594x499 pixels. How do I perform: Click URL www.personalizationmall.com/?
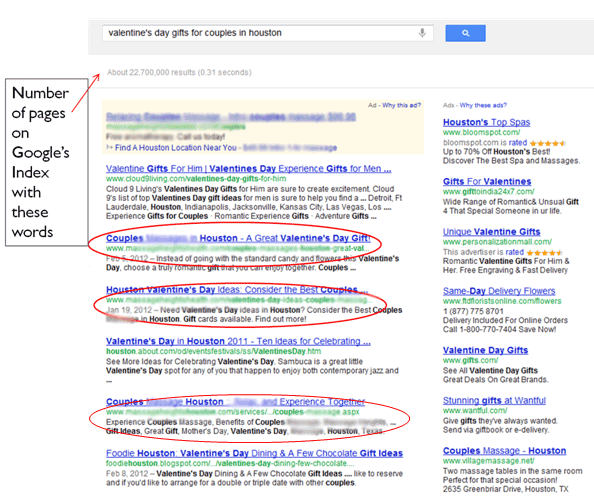pos(497,242)
